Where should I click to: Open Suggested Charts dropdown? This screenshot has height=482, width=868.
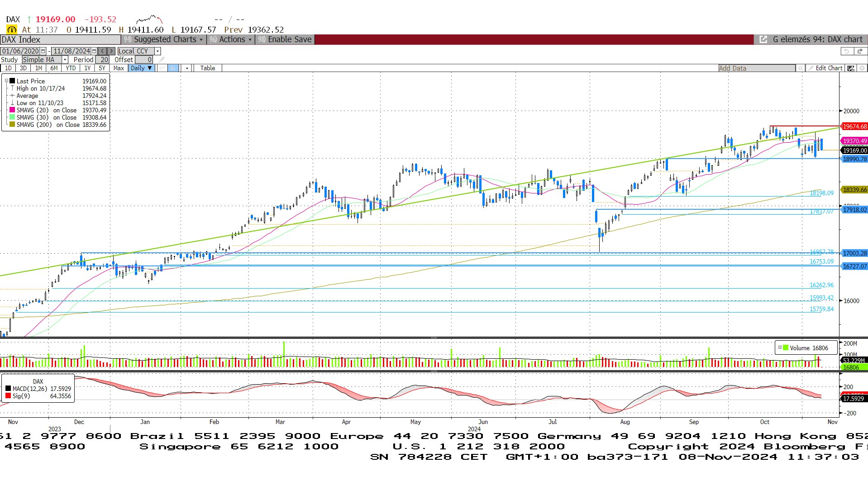coord(164,39)
